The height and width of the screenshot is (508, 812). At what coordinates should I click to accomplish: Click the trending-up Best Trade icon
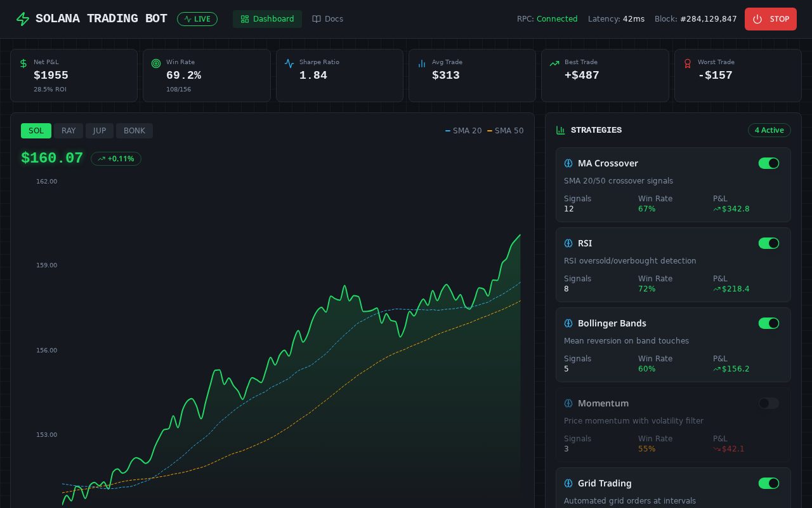click(554, 63)
